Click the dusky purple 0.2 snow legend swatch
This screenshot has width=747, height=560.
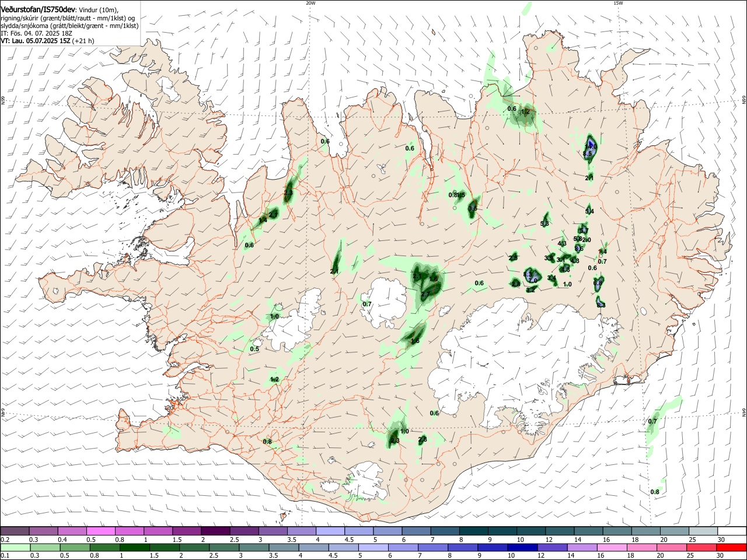[15, 531]
